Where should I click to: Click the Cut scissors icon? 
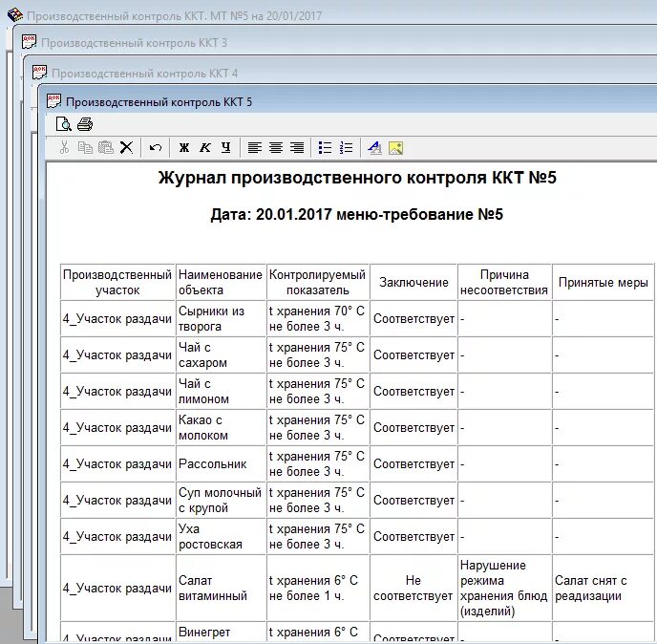pos(64,147)
